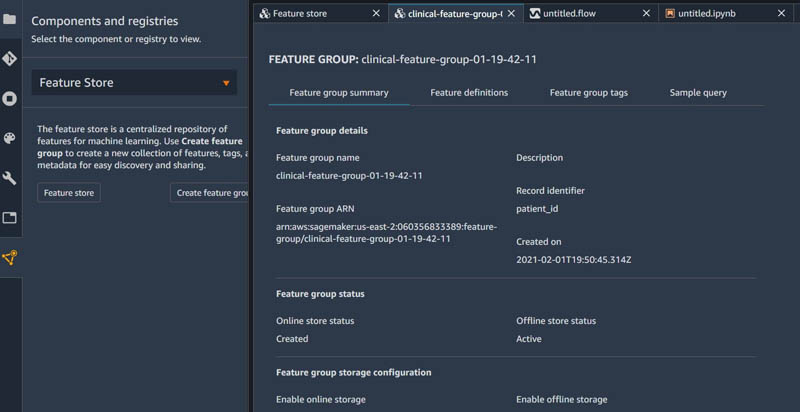Click the clinical-feature-group tab icon
This screenshot has height=412, width=800.
pos(400,14)
